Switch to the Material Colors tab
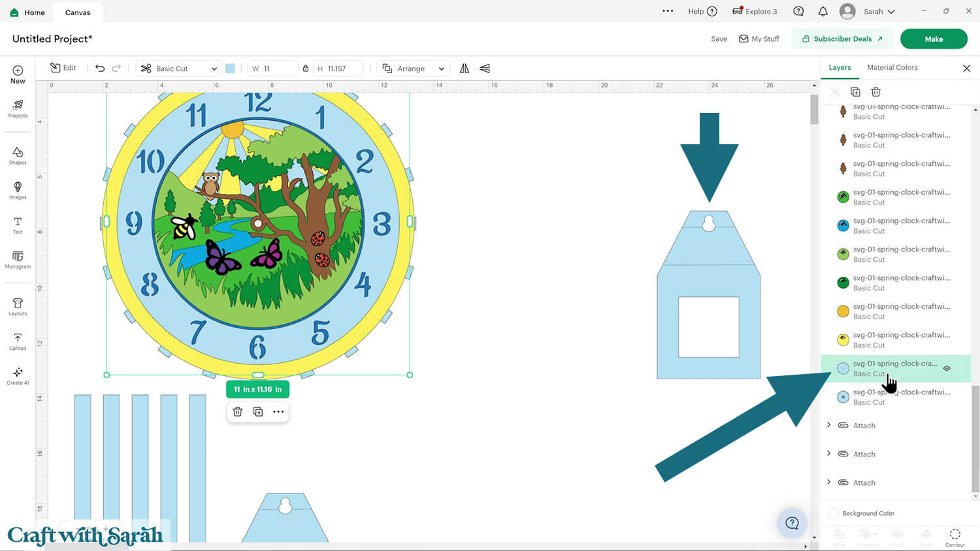980x551 pixels. pyautogui.click(x=892, y=67)
